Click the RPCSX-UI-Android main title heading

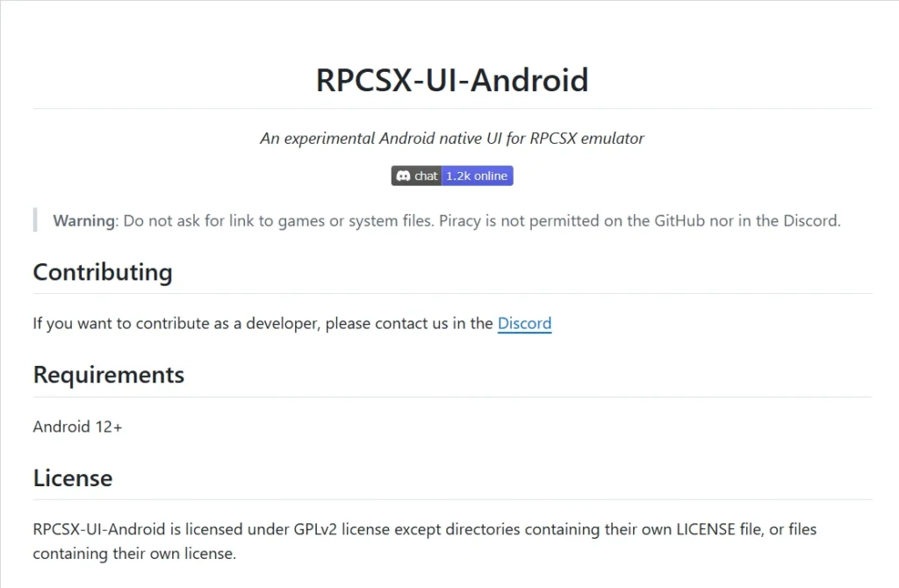coord(452,80)
